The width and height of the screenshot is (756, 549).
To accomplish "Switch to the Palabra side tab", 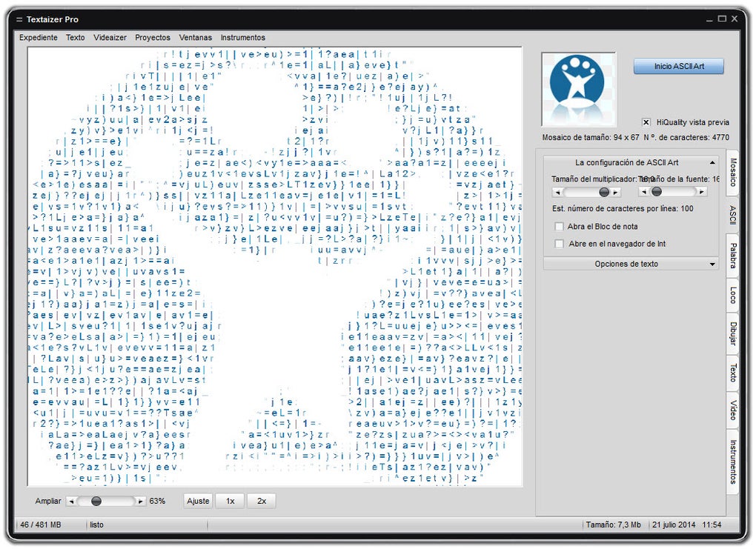I will 732,255.
